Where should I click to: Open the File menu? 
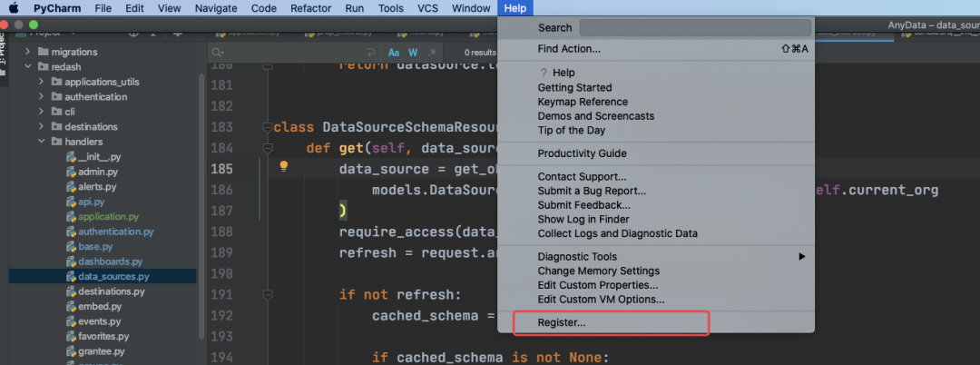pyautogui.click(x=103, y=8)
